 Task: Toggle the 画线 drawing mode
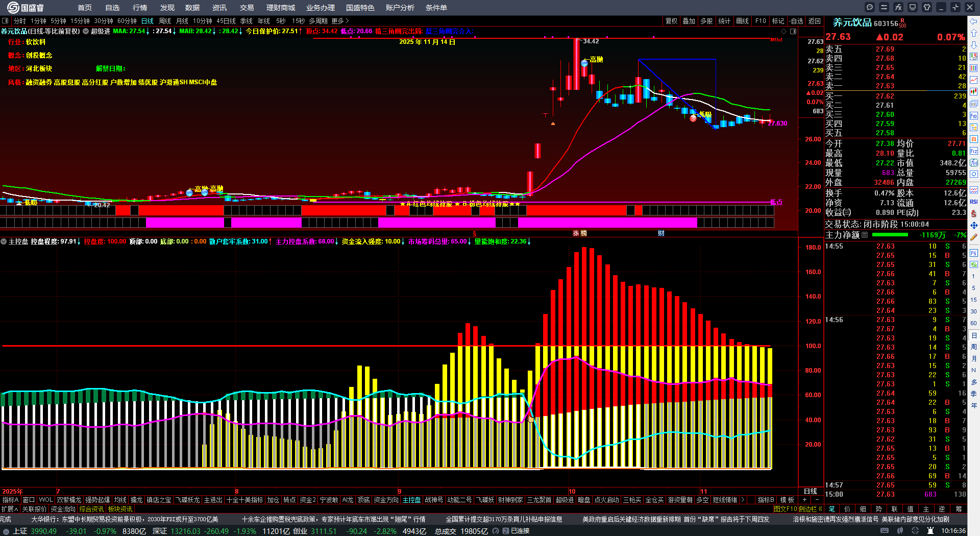click(742, 21)
